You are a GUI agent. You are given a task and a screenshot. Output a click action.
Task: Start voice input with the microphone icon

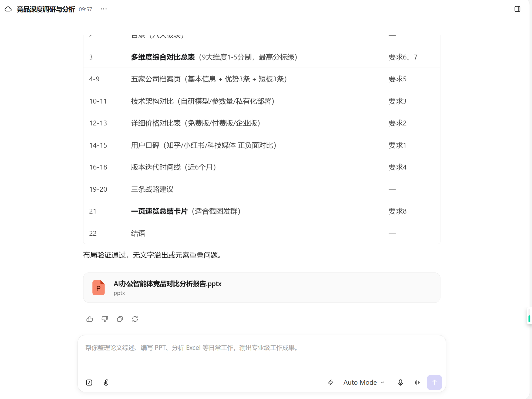[x=400, y=383]
